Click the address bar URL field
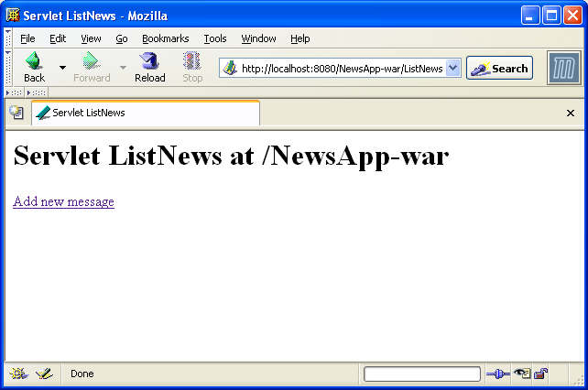Viewport: 588px width, 390px height. click(x=342, y=69)
